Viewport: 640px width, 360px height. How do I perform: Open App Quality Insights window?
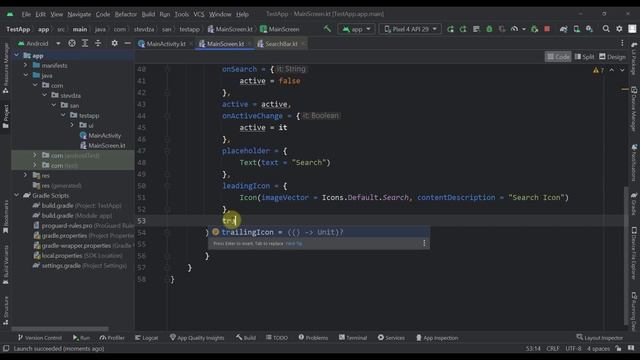coord(197,338)
